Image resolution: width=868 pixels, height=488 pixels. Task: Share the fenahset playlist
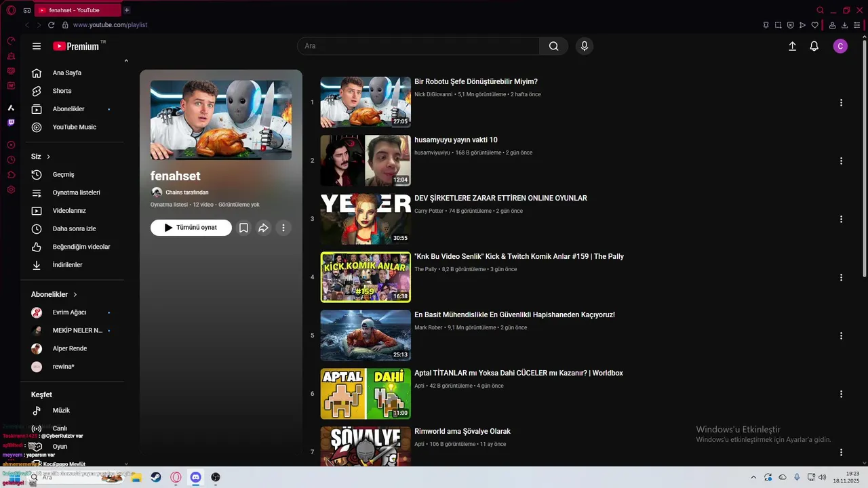(x=263, y=228)
